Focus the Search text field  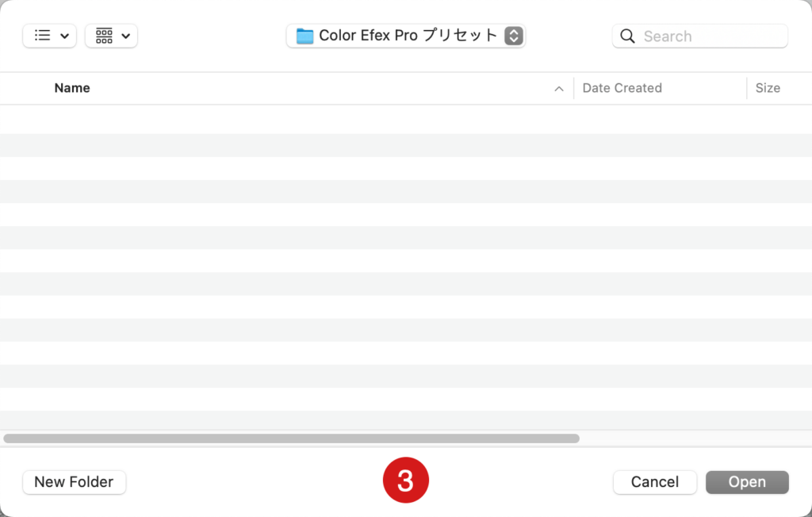(699, 36)
